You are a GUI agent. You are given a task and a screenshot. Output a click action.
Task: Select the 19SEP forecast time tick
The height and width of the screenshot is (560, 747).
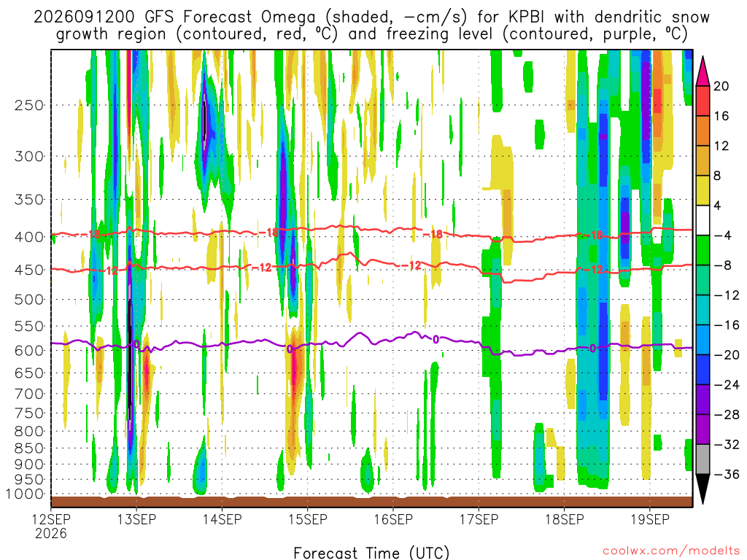(650, 518)
